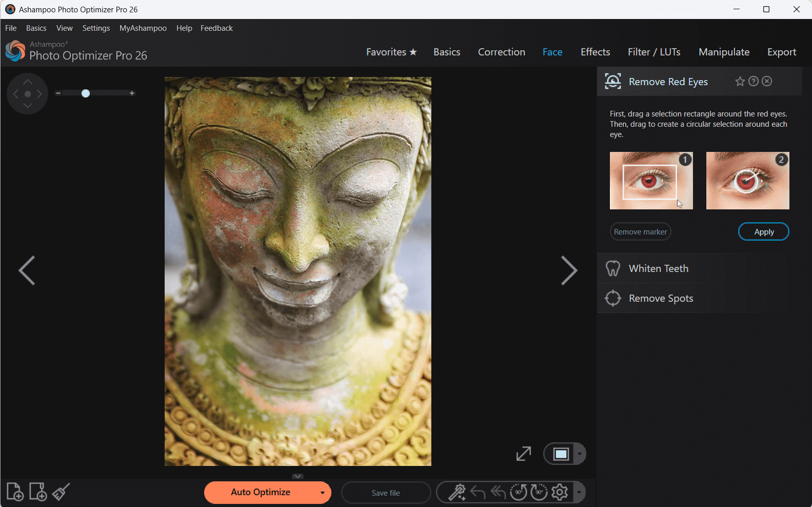Click the magic wand optimize icon
The image size is (812, 507).
point(457,493)
